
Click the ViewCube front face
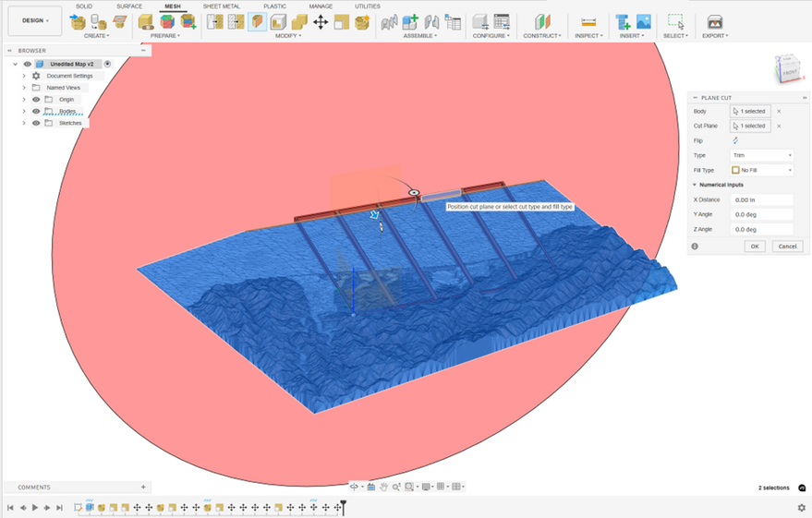pos(790,72)
